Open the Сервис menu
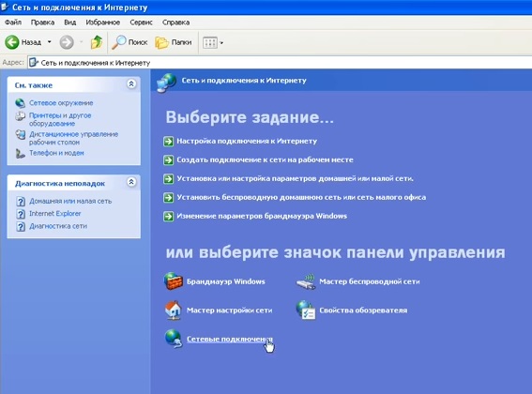Image resolution: width=532 pixels, height=394 pixels. click(141, 23)
